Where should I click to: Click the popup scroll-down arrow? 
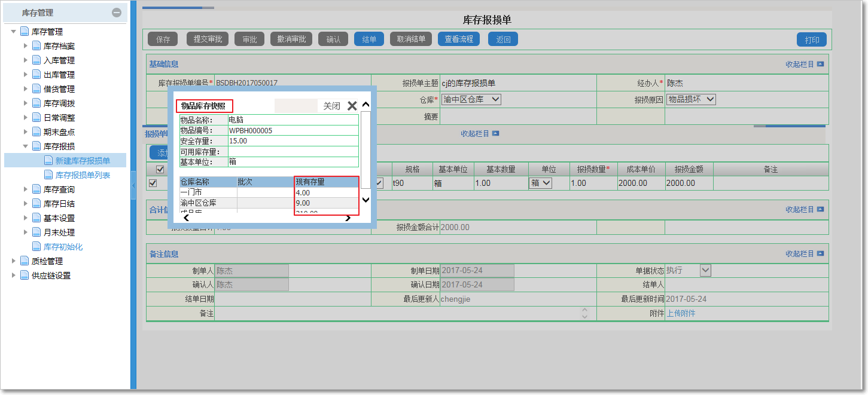pos(366,200)
